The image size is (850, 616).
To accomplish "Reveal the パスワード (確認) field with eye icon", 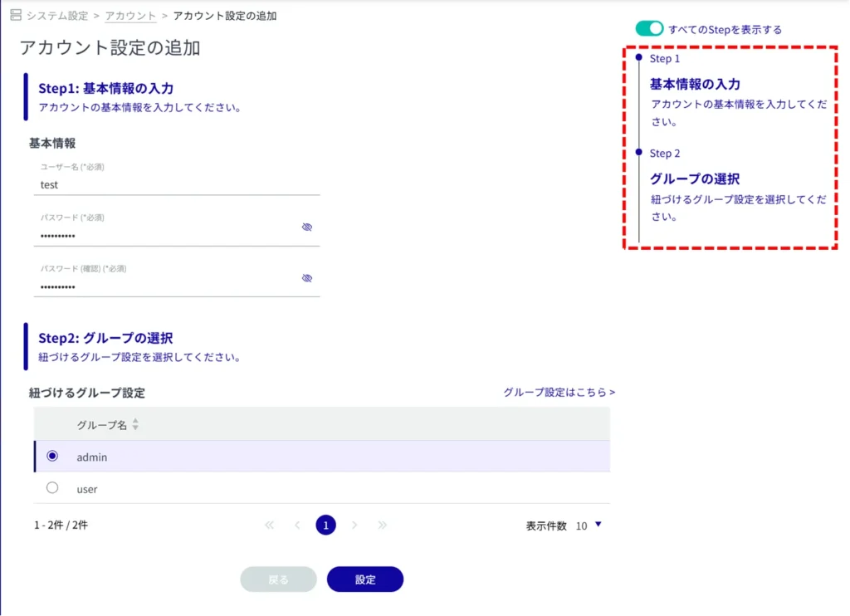I will pos(306,278).
